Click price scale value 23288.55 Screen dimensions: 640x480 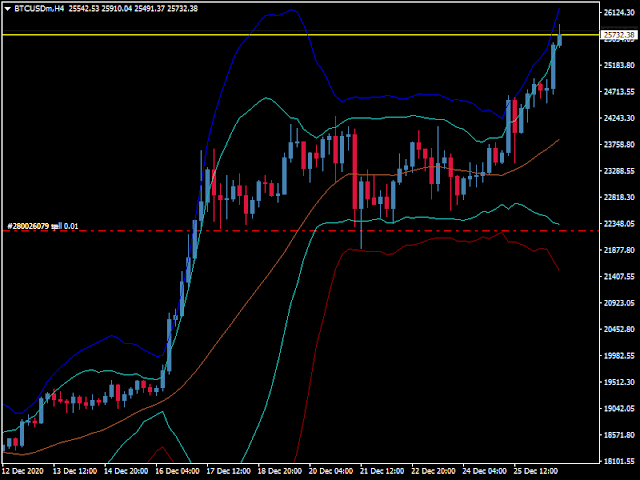click(619, 171)
